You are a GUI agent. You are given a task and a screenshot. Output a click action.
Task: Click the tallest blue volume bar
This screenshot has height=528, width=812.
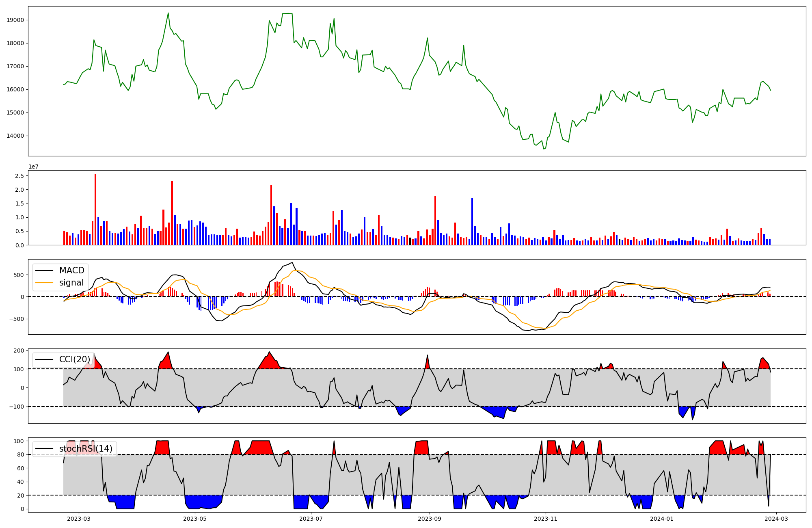(x=472, y=221)
